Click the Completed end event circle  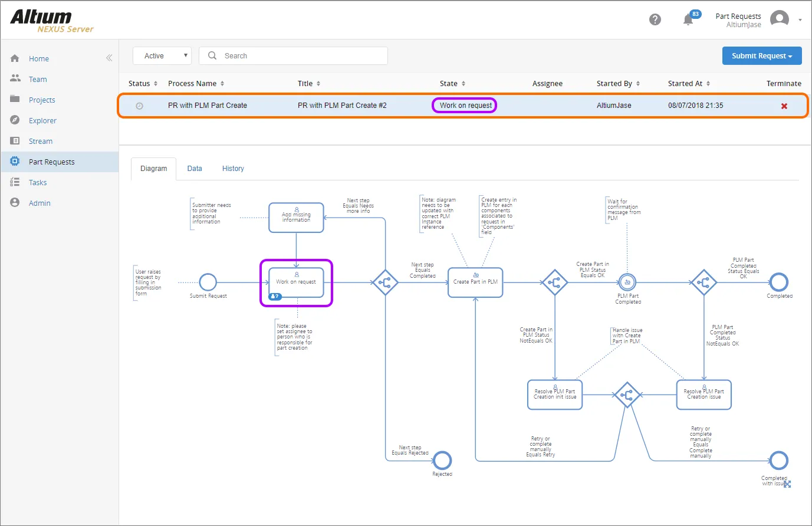point(779,282)
